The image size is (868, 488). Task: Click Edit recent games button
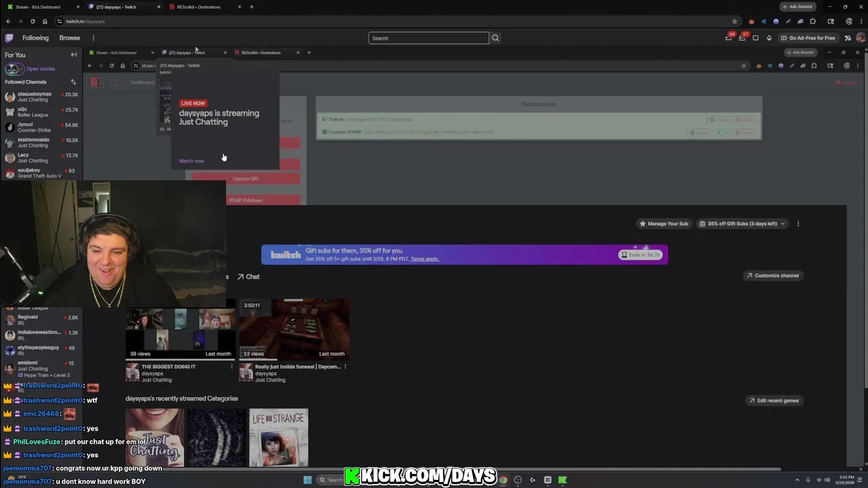773,401
